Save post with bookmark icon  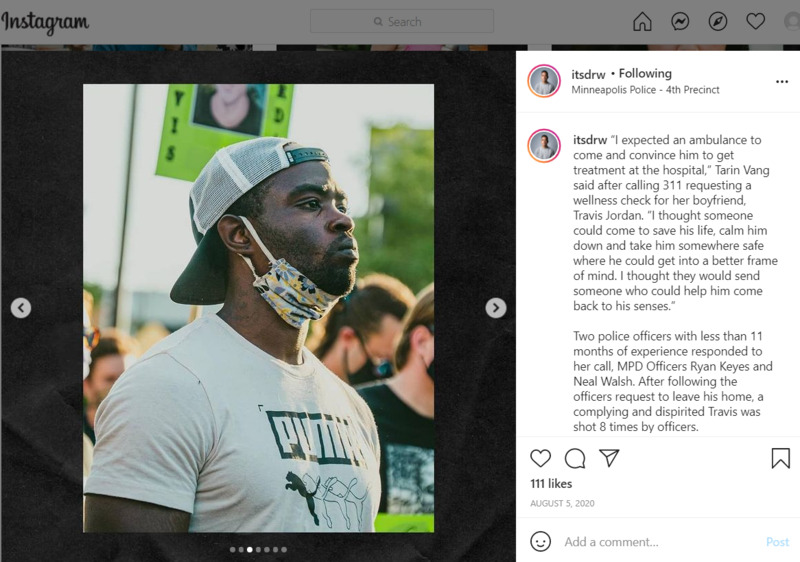tap(781, 458)
